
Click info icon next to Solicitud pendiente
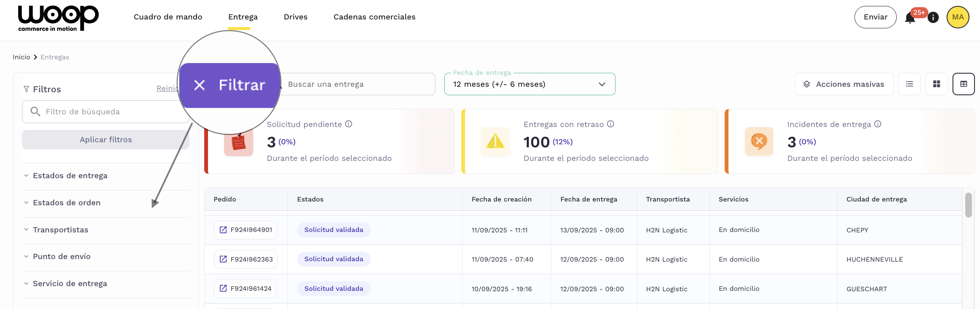[348, 124]
